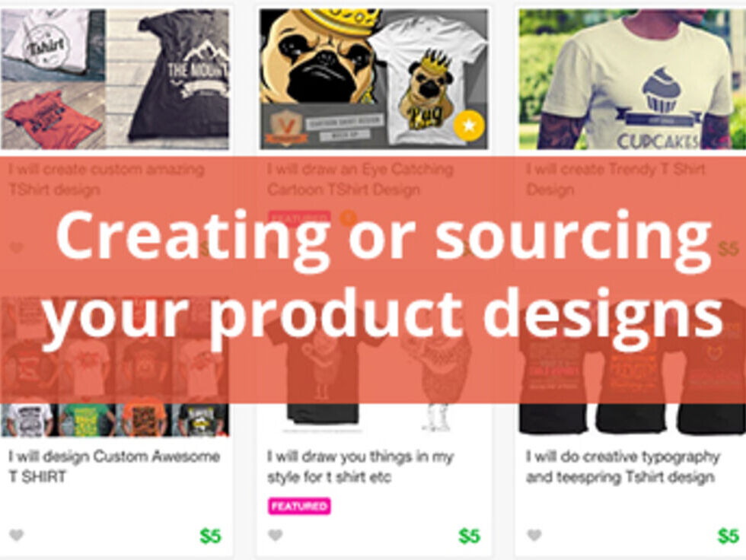Open the cupcakes T-shirt thumbnail
The width and height of the screenshot is (746, 560).
[632, 79]
